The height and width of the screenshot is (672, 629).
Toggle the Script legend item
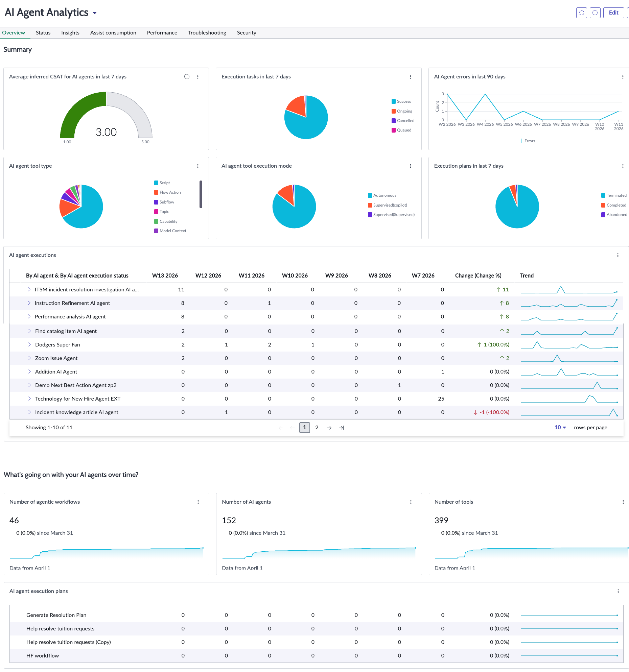point(162,183)
